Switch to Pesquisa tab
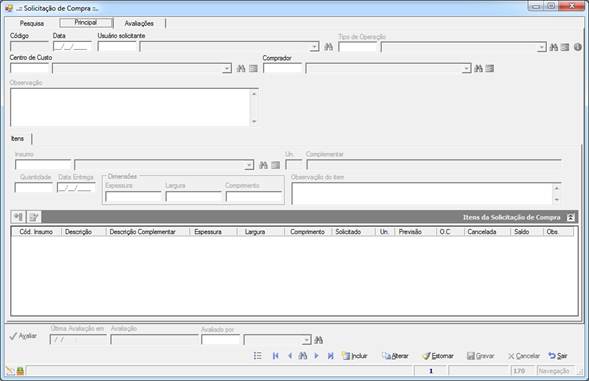The height and width of the screenshot is (381, 589). tap(32, 23)
